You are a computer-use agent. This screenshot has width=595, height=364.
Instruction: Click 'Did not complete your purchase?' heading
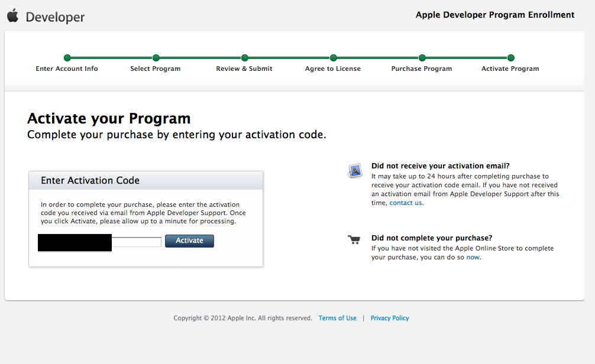pos(431,238)
